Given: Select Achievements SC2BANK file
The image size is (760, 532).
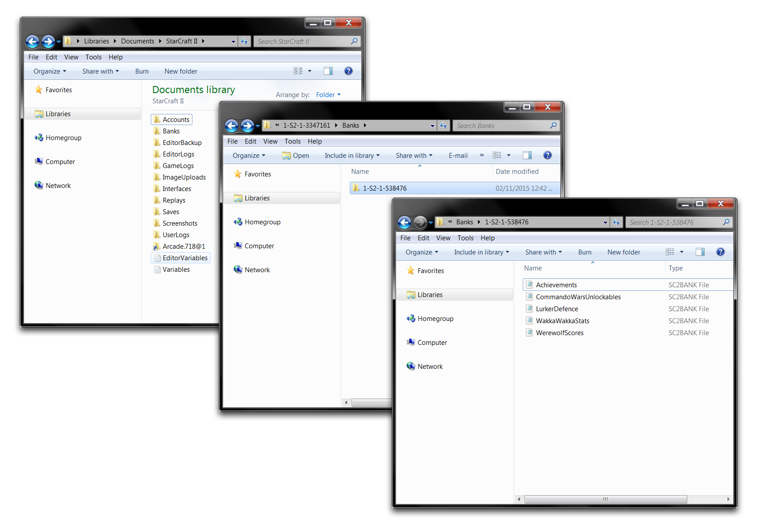Looking at the screenshot, I should coord(628,285).
